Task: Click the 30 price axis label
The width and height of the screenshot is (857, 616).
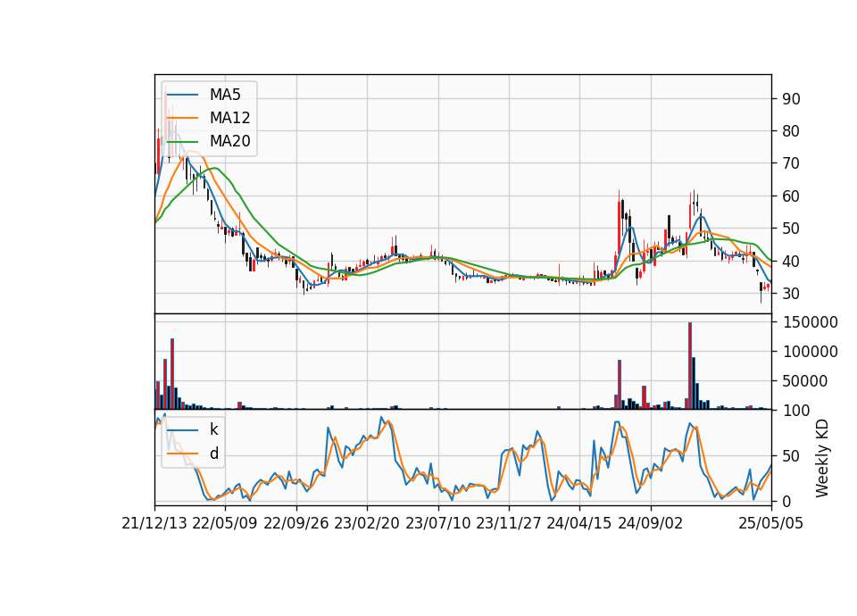Action: (791, 294)
